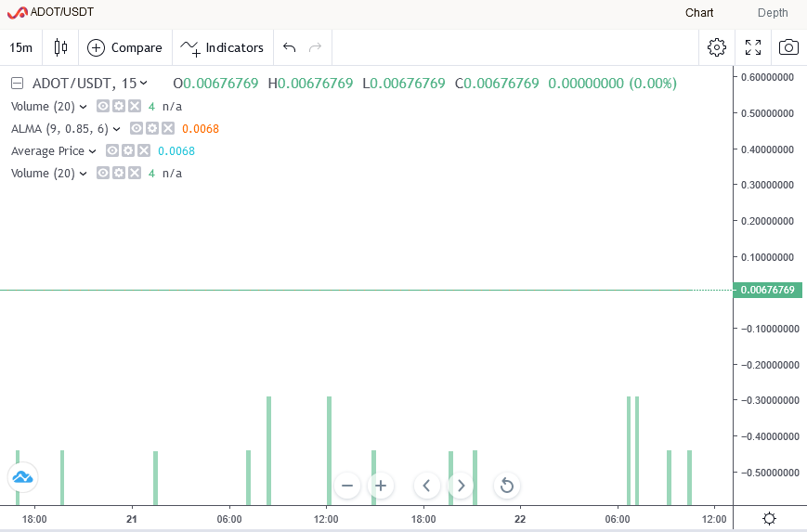
Task: Open Average Price indicator settings
Action: (x=128, y=150)
